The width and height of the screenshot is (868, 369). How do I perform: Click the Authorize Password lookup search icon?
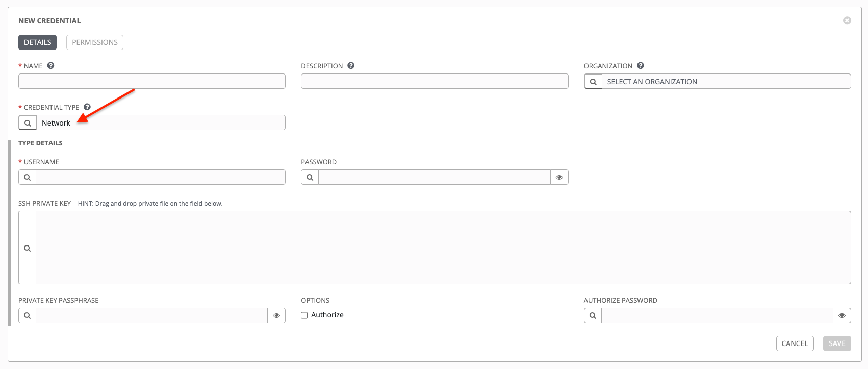(593, 316)
